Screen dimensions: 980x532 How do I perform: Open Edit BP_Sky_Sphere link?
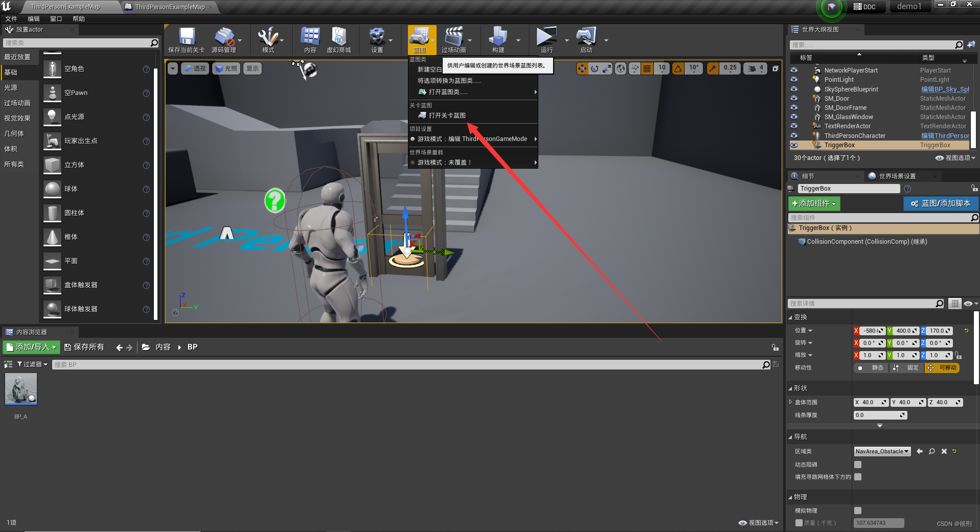pos(945,89)
